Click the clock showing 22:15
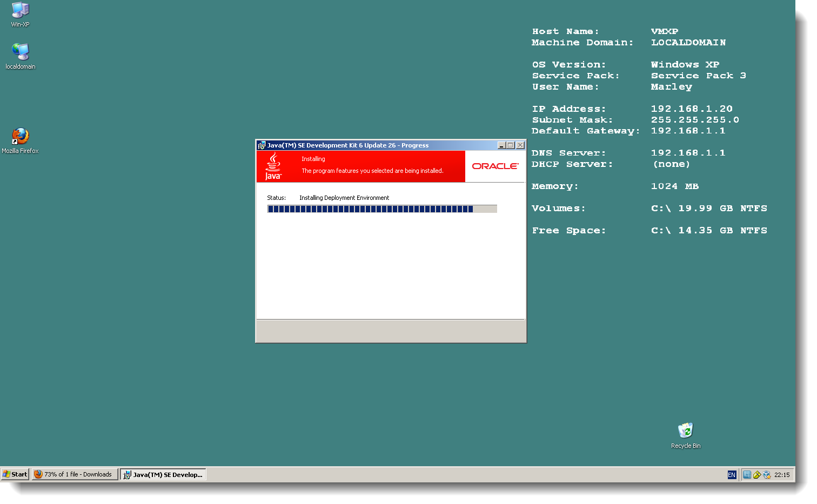Image resolution: width=817 pixels, height=504 pixels. [782, 474]
